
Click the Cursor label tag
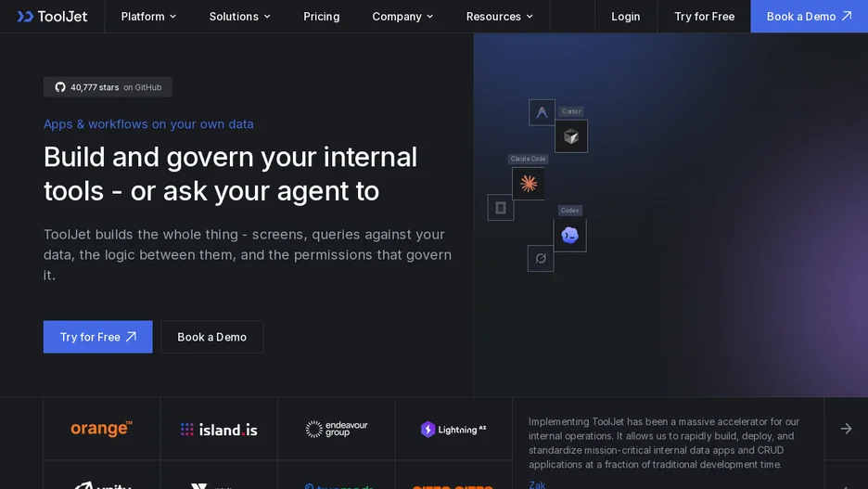570,111
